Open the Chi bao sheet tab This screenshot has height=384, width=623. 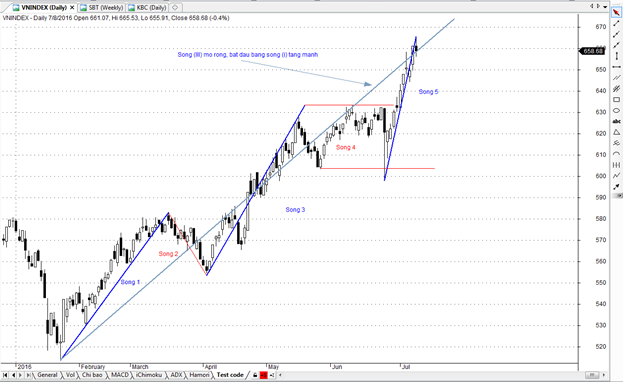pos(92,375)
